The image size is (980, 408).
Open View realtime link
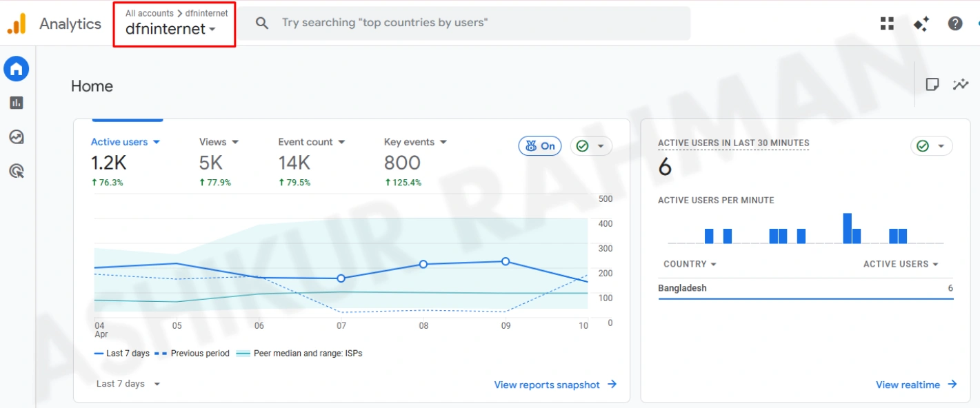(x=917, y=385)
